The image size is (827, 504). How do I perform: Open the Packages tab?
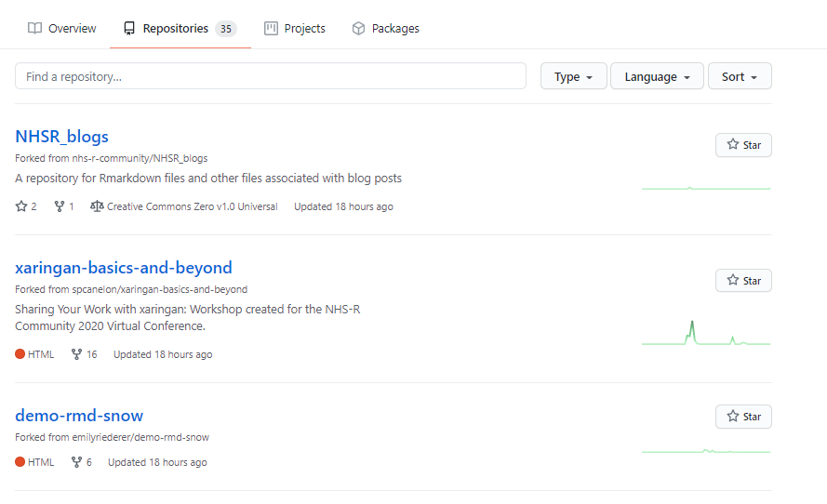pos(385,29)
